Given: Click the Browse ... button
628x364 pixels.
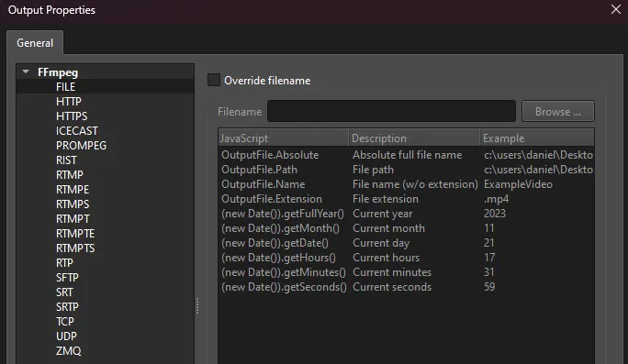Looking at the screenshot, I should coord(558,111).
